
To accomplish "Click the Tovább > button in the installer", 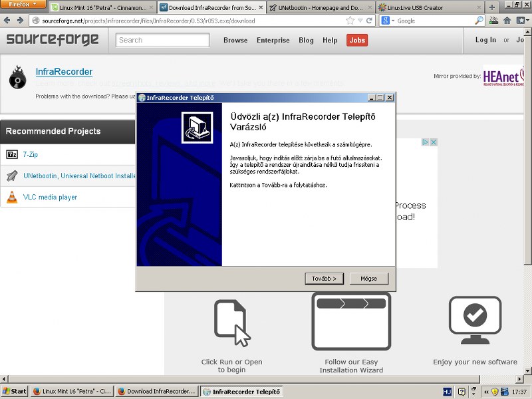I will [324, 279].
